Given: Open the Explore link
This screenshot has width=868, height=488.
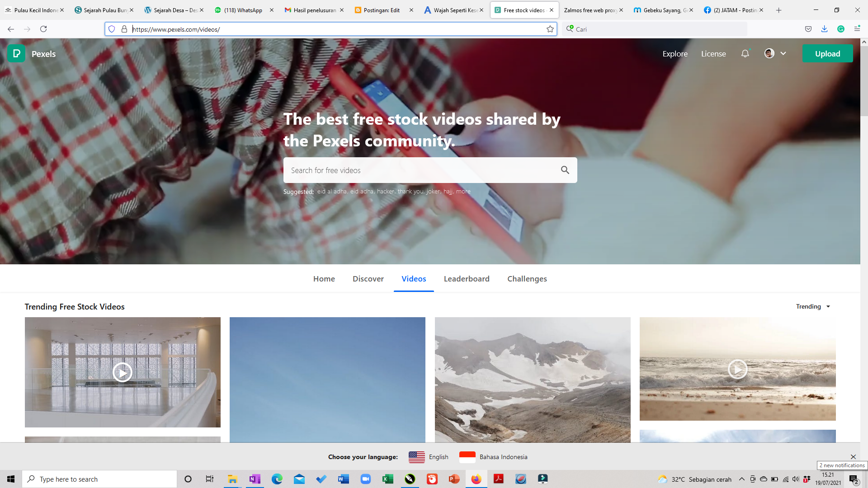Looking at the screenshot, I should pyautogui.click(x=675, y=54).
